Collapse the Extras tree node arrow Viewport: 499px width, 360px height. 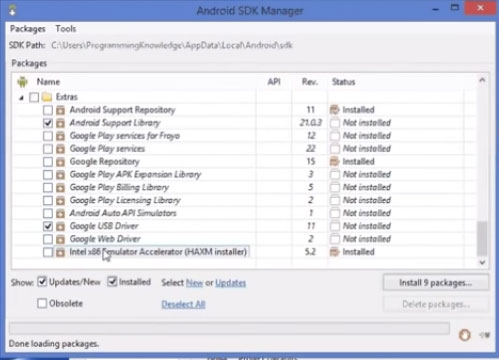[22, 98]
